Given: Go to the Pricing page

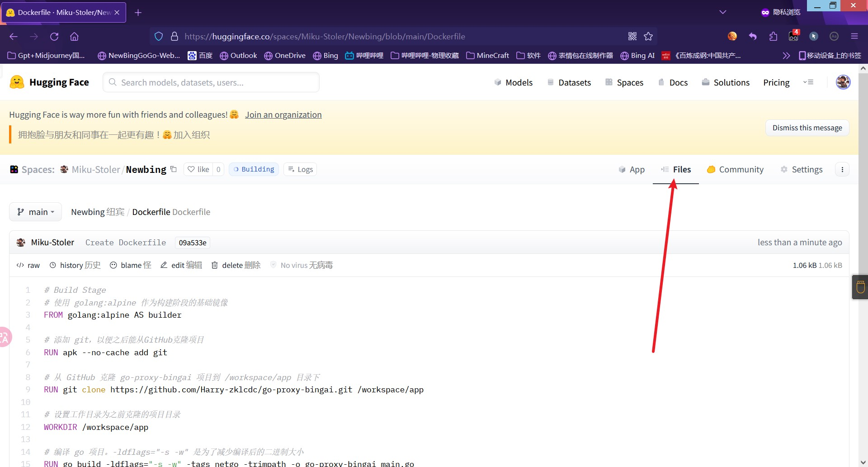Looking at the screenshot, I should coord(776,82).
